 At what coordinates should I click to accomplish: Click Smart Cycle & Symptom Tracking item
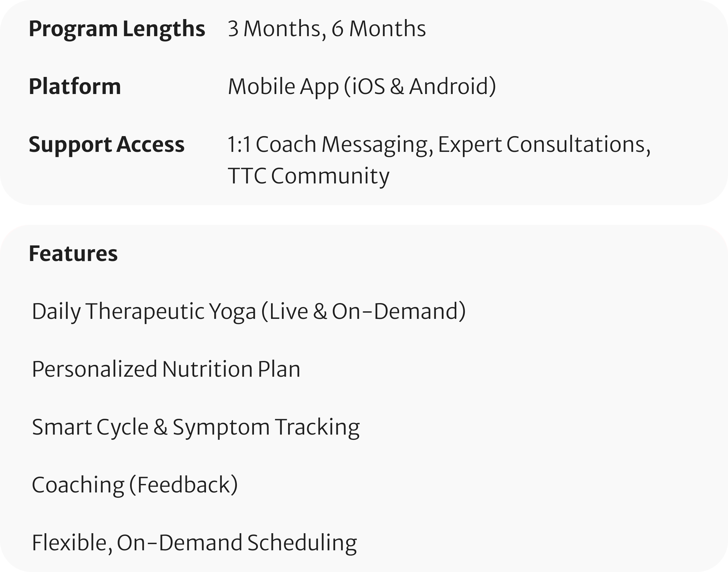[x=196, y=428]
